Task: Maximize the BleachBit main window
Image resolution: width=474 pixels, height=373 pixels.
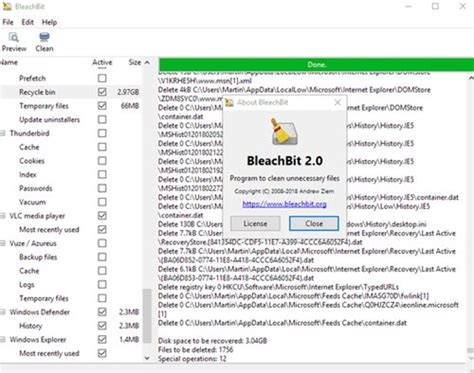Action: coord(435,6)
